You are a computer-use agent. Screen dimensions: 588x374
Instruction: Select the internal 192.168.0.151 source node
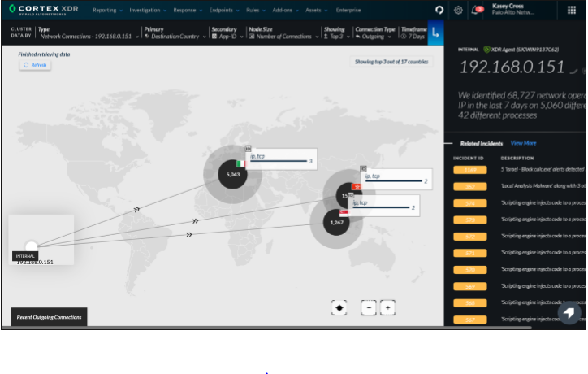32,246
